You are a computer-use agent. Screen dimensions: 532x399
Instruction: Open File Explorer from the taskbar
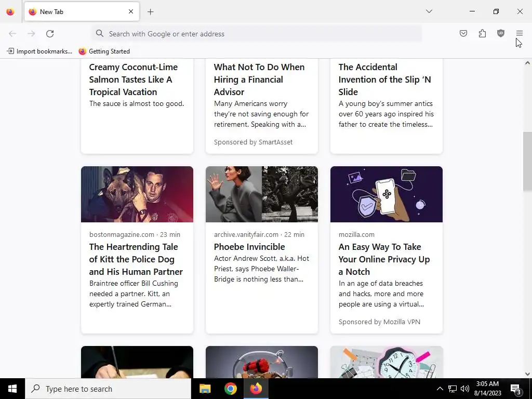tap(205, 389)
